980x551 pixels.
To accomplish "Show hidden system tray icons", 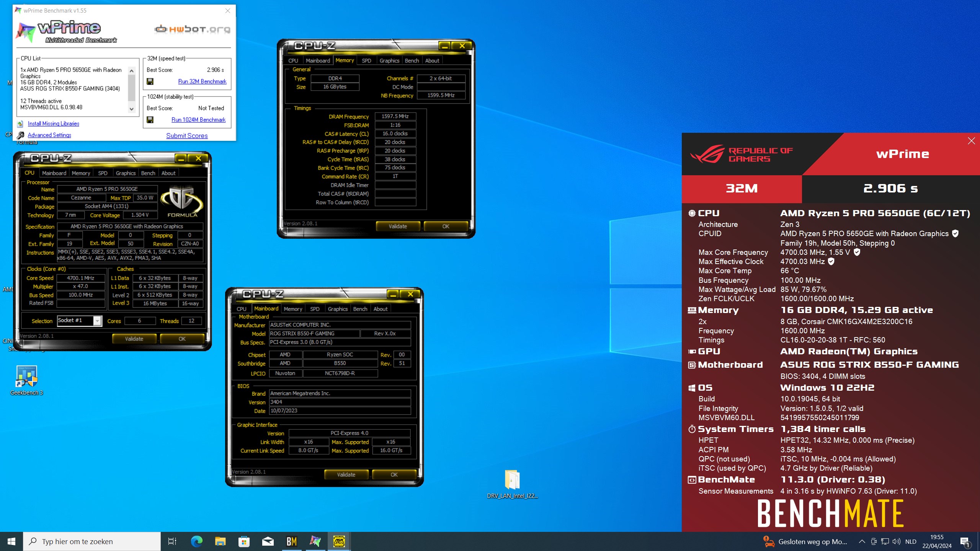I will click(x=862, y=541).
